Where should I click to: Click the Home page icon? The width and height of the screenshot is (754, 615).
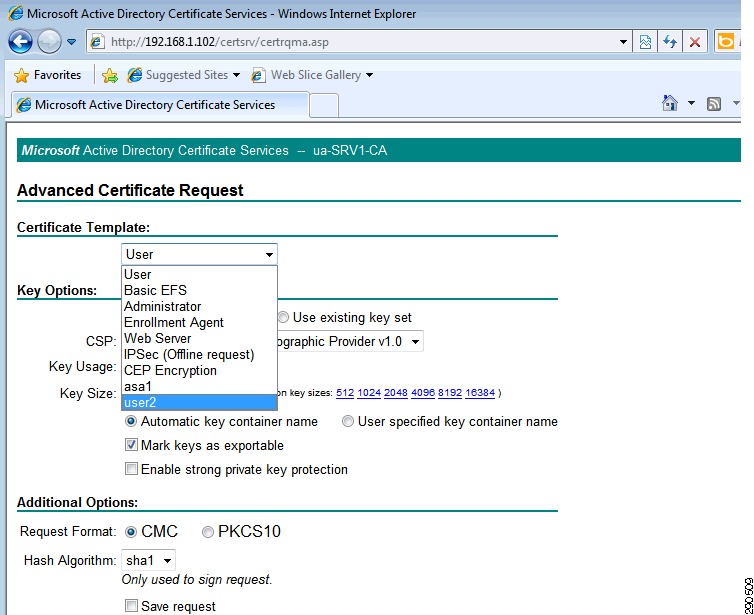tap(669, 103)
